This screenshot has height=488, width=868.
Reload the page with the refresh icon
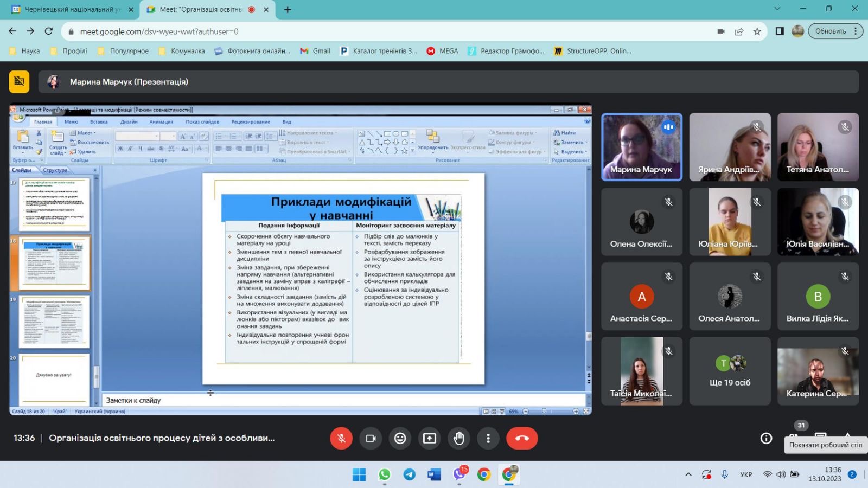pos(49,31)
